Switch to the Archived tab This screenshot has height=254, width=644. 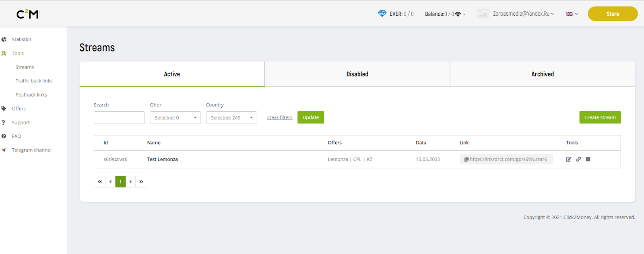(x=543, y=74)
